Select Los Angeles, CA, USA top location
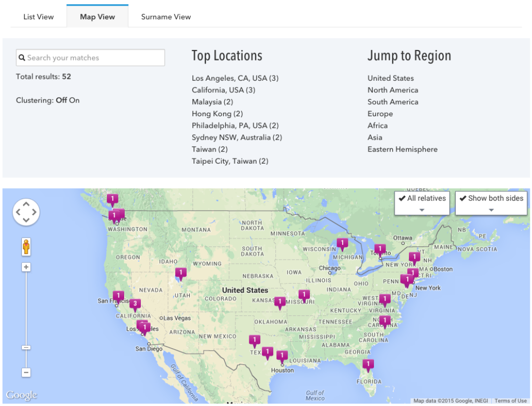This screenshot has height=406, width=532. pyautogui.click(x=235, y=78)
